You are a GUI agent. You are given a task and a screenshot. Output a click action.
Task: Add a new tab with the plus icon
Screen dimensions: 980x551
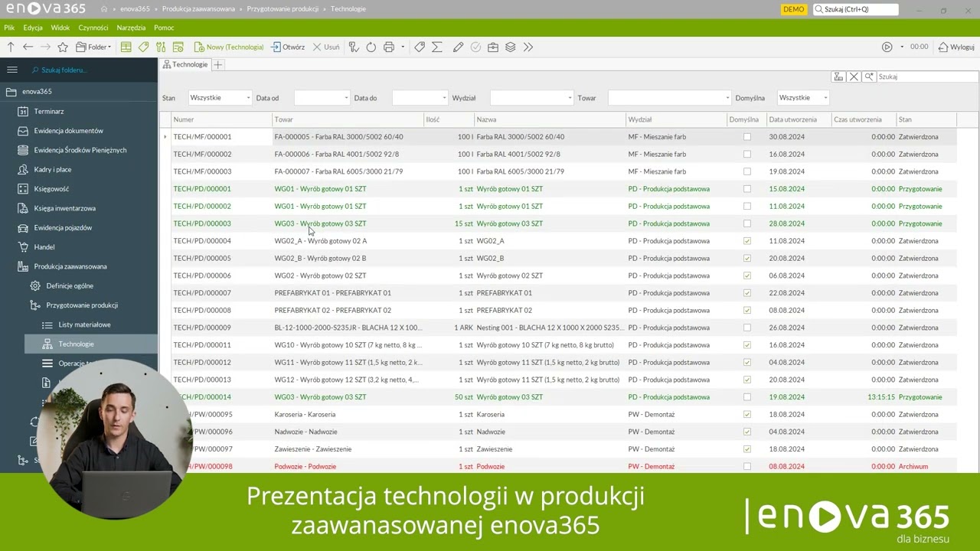[218, 64]
